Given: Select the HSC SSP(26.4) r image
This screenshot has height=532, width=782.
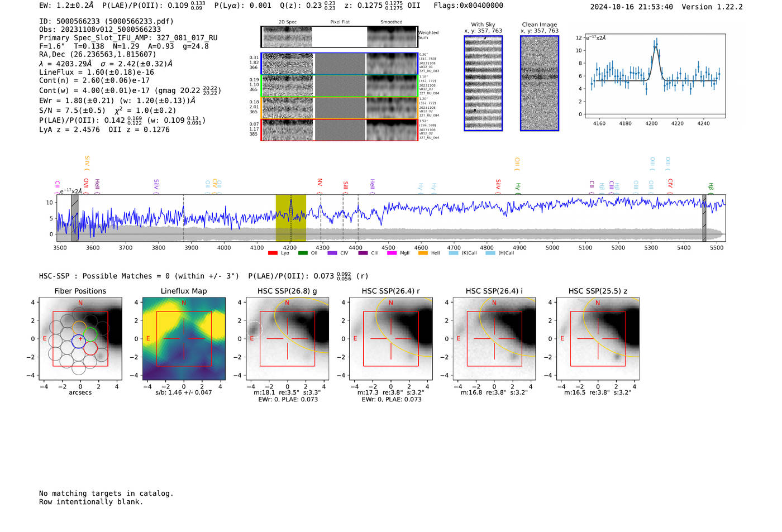Looking at the screenshot, I should (391, 339).
